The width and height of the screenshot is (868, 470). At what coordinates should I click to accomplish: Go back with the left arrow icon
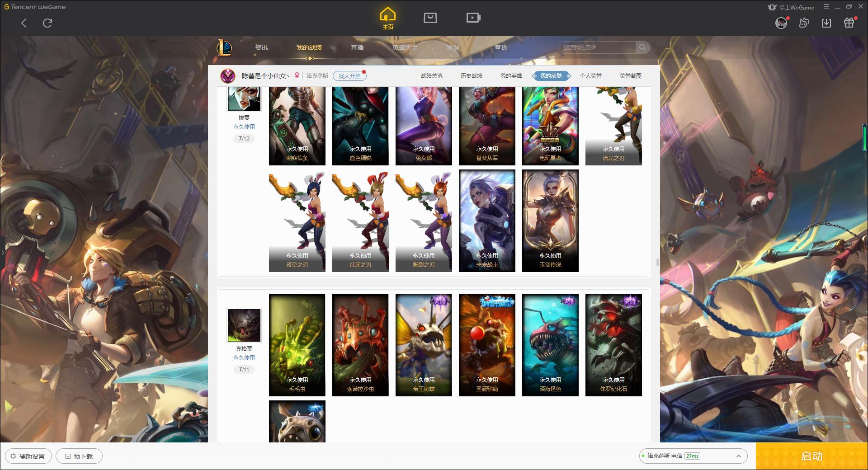tap(24, 23)
